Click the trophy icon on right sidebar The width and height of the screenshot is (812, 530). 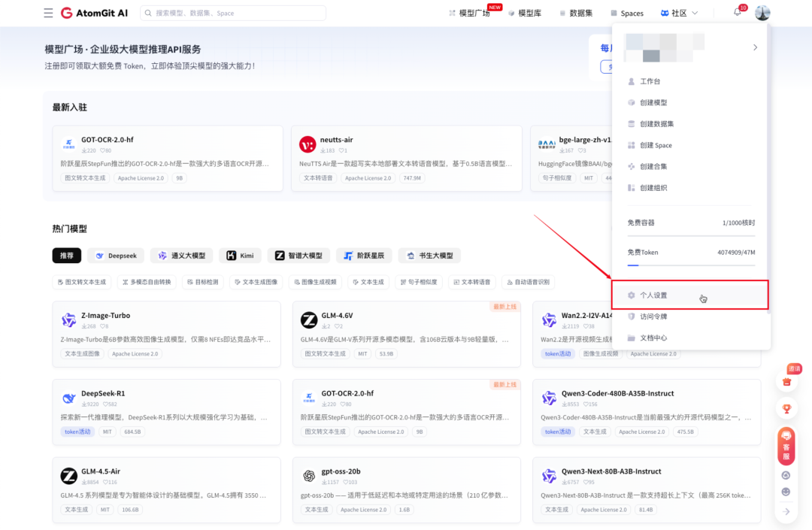pyautogui.click(x=786, y=408)
